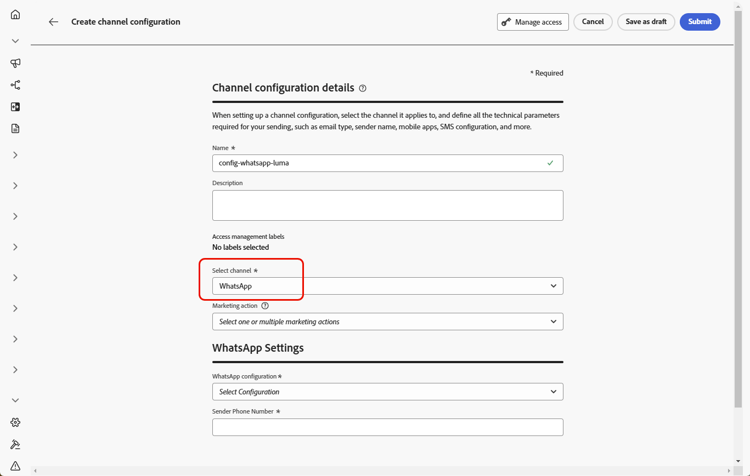
Task: Click the Description text area
Action: tap(387, 205)
